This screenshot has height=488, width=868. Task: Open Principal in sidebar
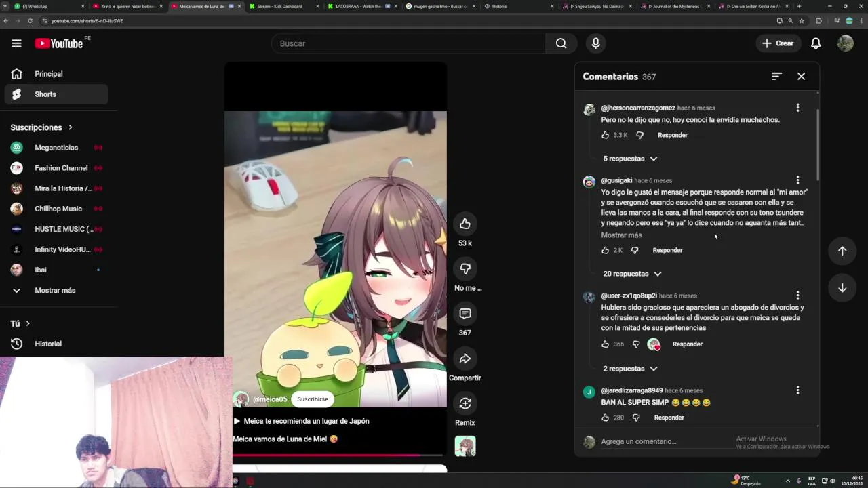coord(57,74)
